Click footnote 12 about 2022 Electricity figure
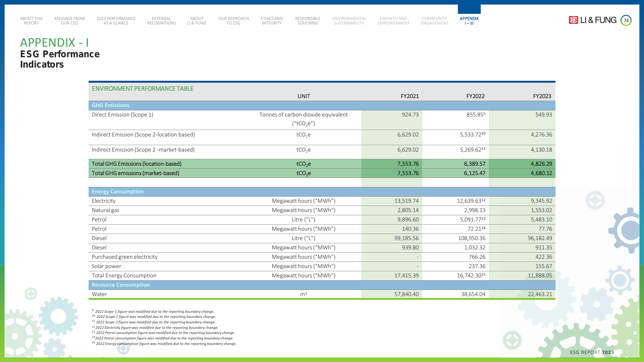 tap(155, 327)
